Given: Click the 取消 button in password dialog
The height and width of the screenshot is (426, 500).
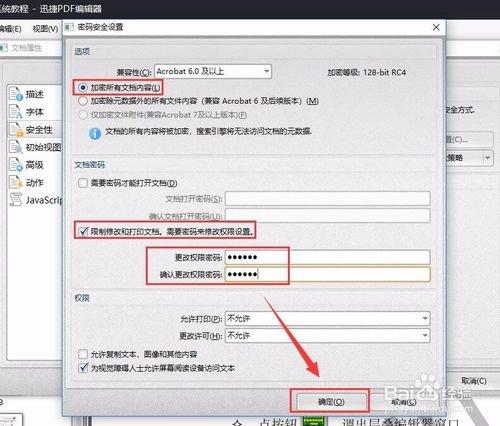Looking at the screenshot, I should click(x=404, y=402).
